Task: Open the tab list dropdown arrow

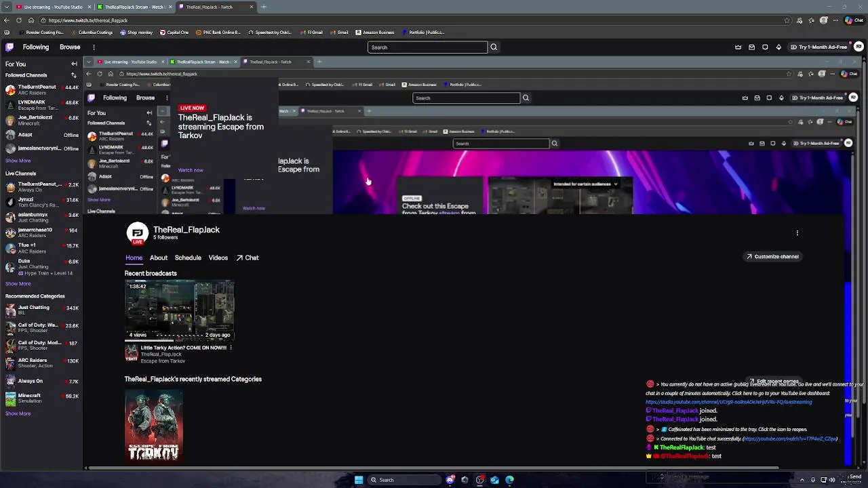Action: click(6, 7)
